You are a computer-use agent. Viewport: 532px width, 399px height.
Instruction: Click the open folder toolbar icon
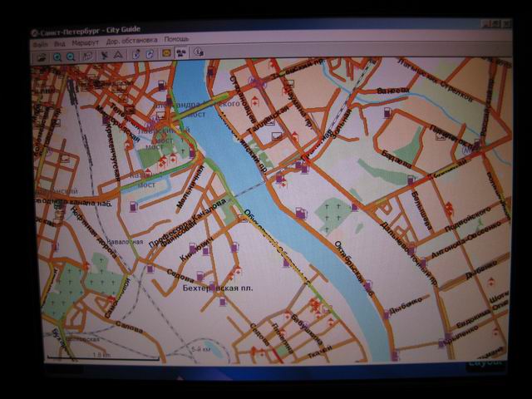click(40, 56)
